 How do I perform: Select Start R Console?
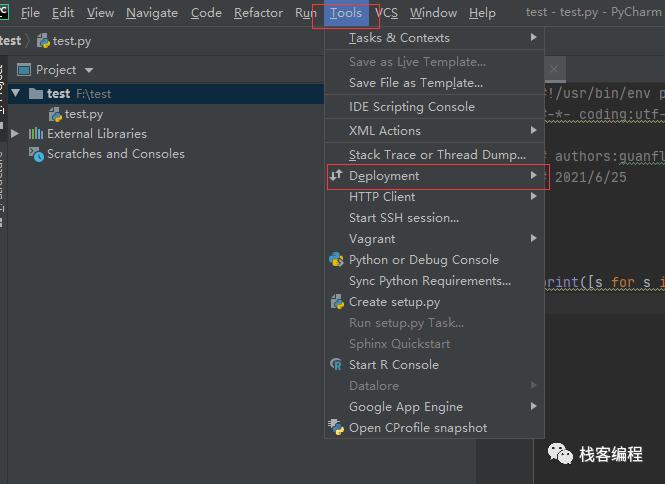[x=434, y=365]
